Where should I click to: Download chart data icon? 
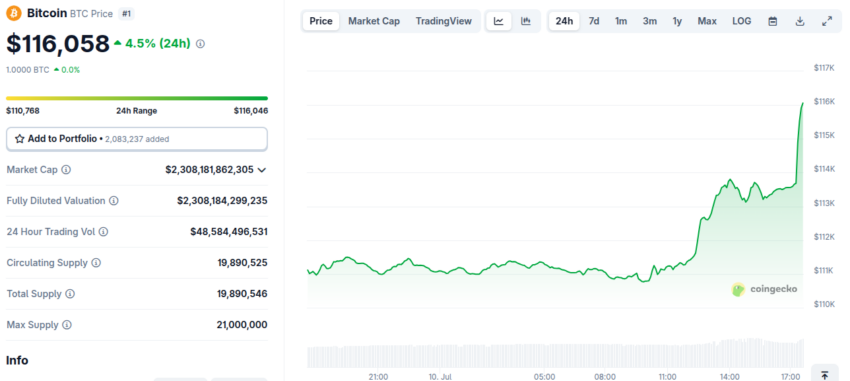[800, 21]
